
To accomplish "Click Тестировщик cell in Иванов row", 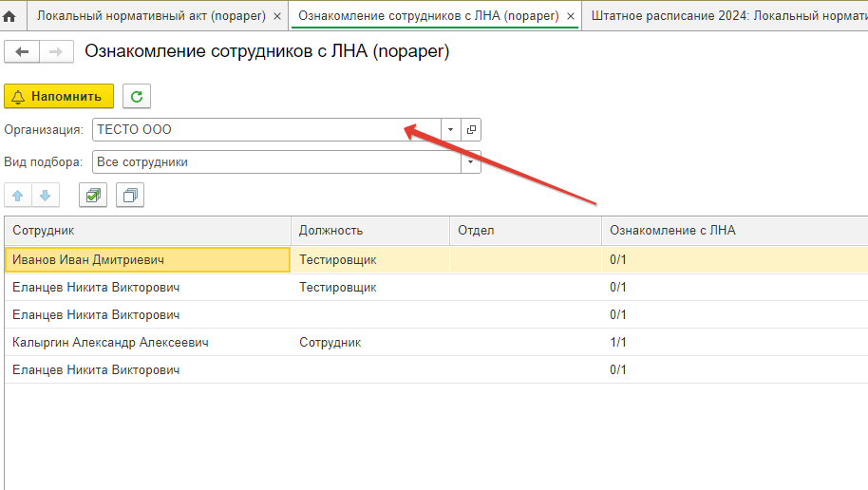I will click(x=370, y=259).
